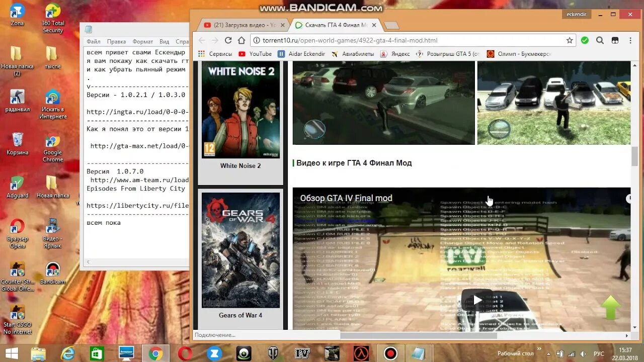Screen dimensions: 644x362
Task: Click the Chrome home button
Action: tap(242, 40)
